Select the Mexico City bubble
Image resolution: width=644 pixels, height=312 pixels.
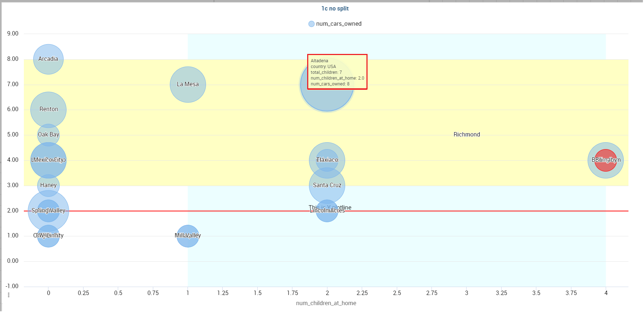tap(48, 160)
